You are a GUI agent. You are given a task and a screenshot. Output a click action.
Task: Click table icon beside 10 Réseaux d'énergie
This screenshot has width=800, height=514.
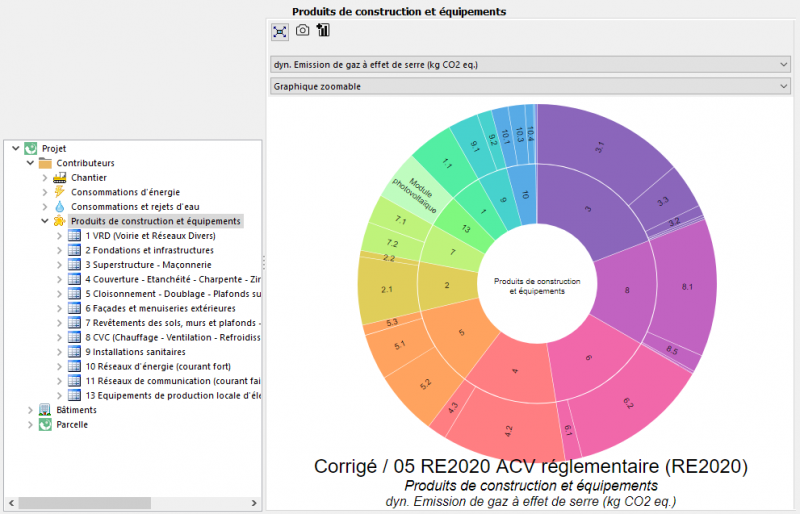(x=74, y=366)
